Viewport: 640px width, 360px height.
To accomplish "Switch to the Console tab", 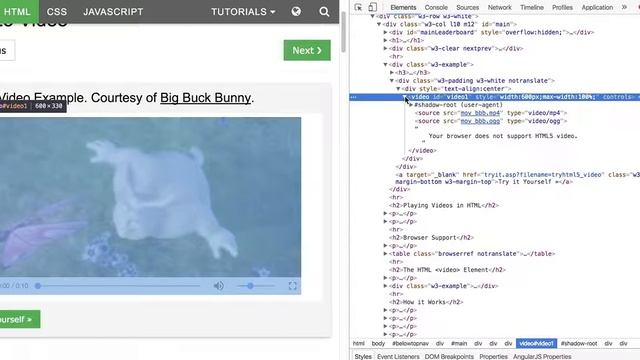I will 436,7.
